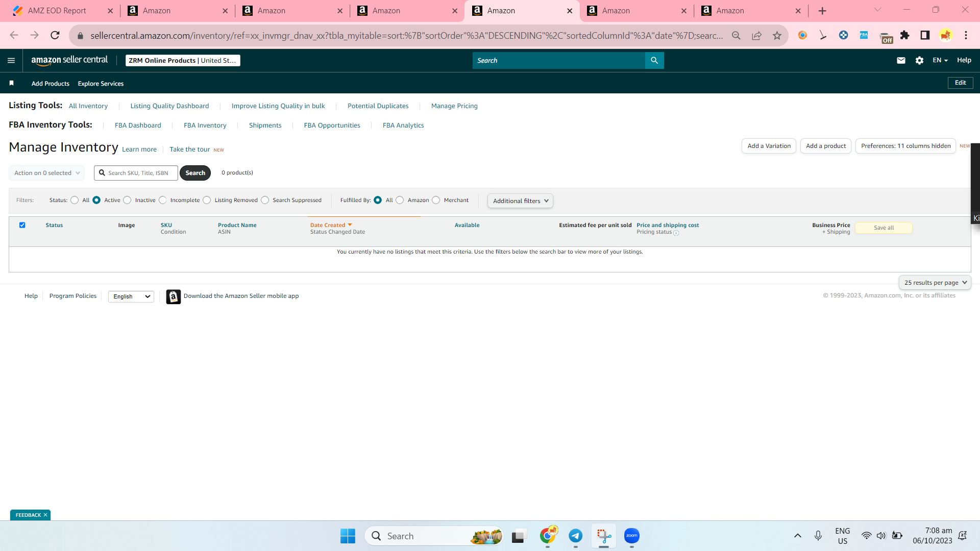This screenshot has height=551, width=980.
Task: Open the Chrome three-dot menu
Action: [x=966, y=35]
